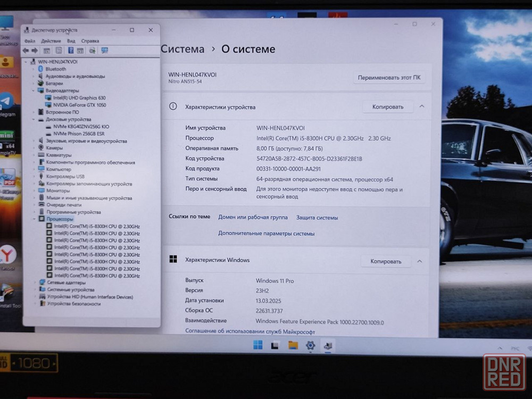532x399 pixels.
Task: Open Дополнительные параметры системы link
Action: pos(267,234)
